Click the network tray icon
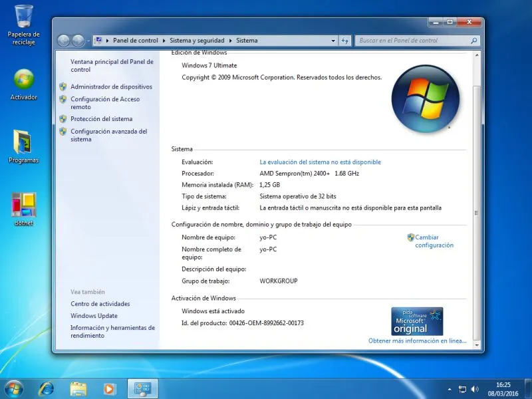This screenshot has height=399, width=532. tap(462, 389)
